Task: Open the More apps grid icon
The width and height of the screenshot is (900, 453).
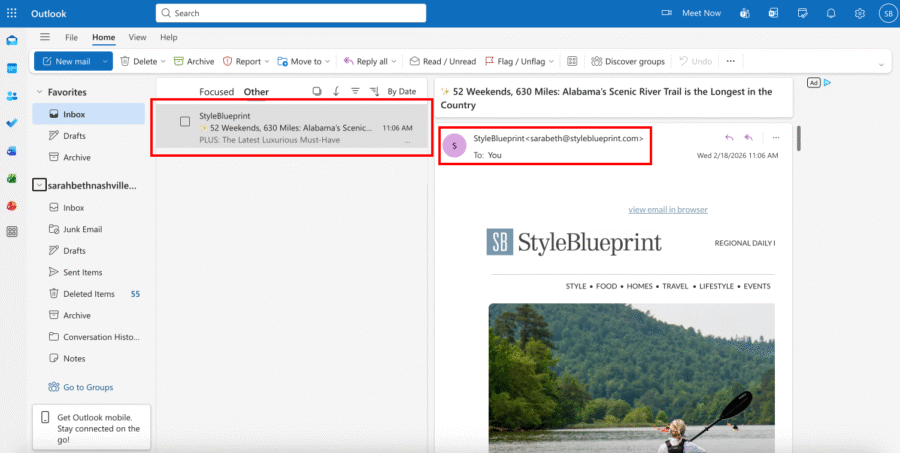Action: click(x=11, y=232)
